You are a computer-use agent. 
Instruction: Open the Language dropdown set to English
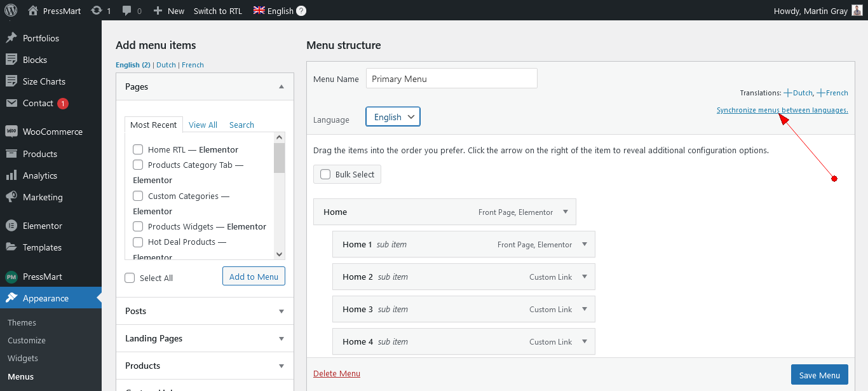click(393, 117)
